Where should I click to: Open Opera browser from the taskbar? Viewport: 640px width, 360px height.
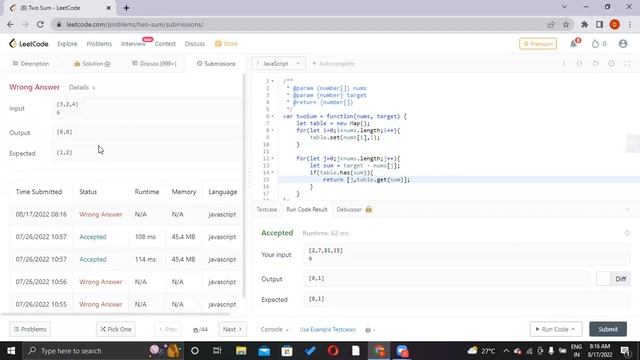click(x=333, y=351)
